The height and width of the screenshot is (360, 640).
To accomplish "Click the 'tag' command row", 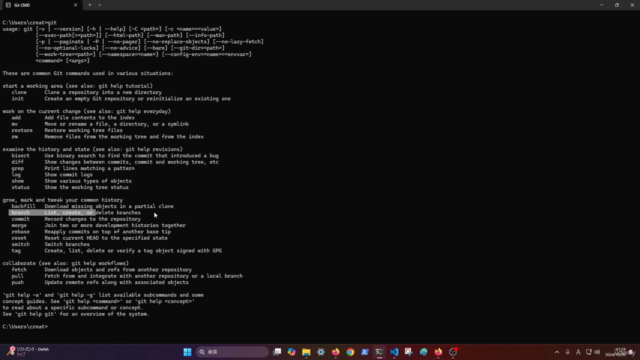I will [117, 251].
